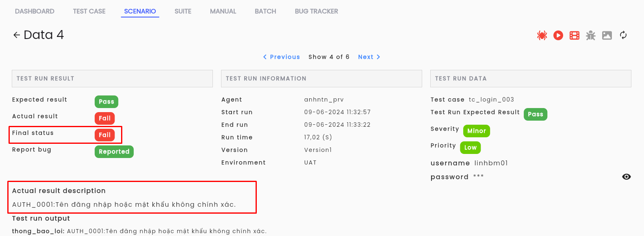644x236 pixels.
Task: Open the BUG TRACKER tab
Action: [317, 11]
